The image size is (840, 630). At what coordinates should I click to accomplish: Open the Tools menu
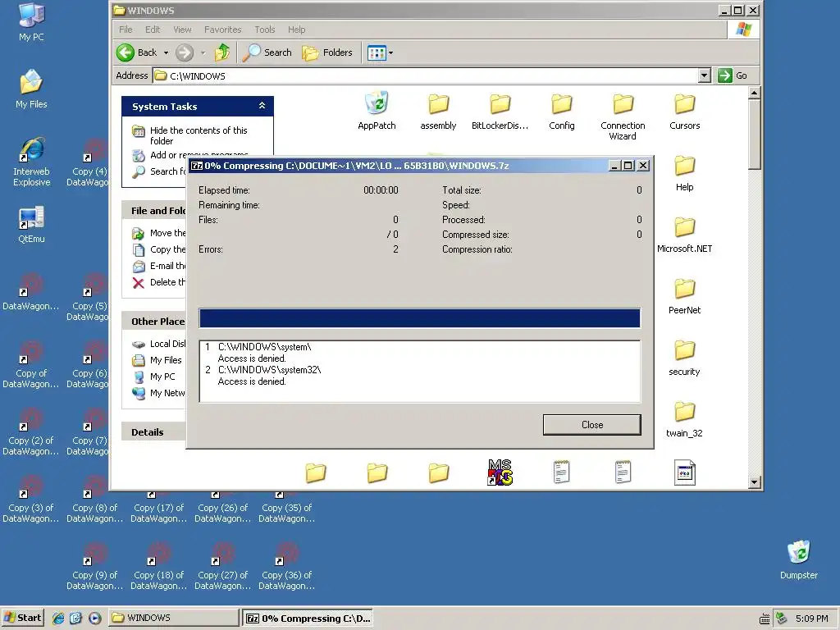(x=265, y=30)
